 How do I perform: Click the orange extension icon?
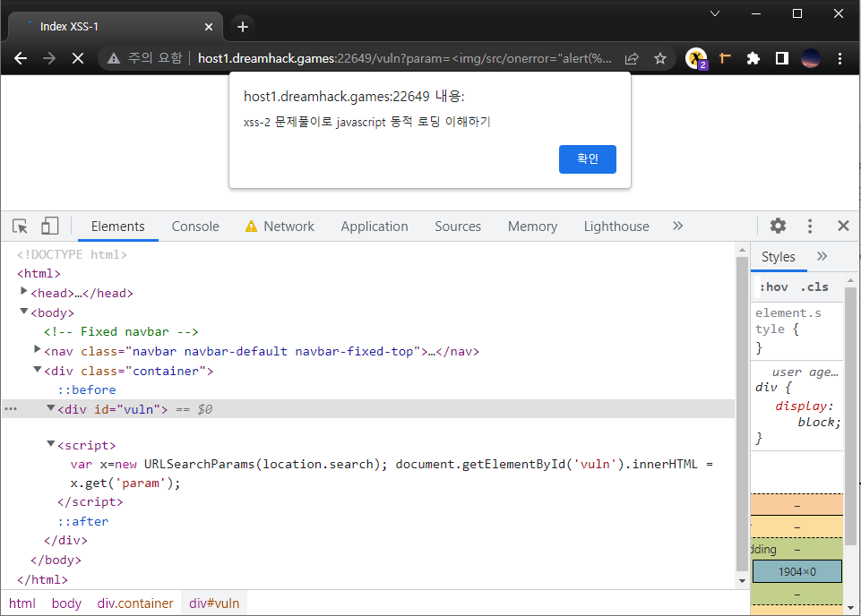tap(725, 58)
